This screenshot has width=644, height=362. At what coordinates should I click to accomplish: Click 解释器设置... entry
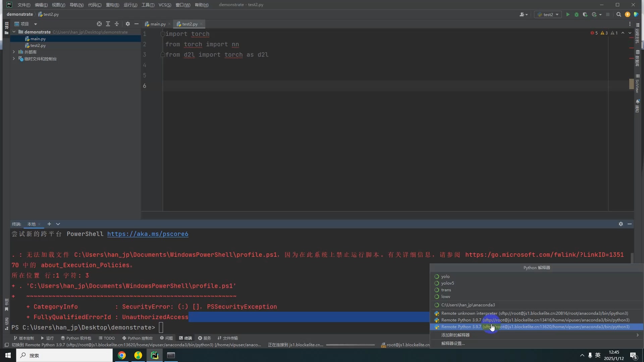click(x=453, y=344)
